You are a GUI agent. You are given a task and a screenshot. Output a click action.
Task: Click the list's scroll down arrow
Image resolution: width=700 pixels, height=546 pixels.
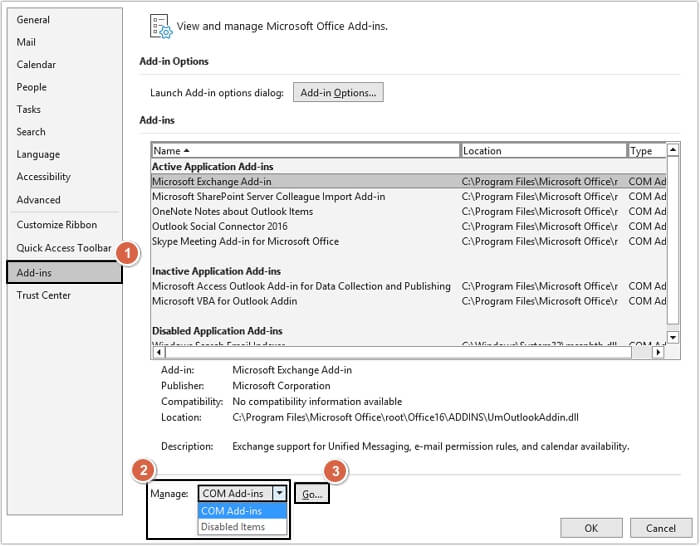[x=673, y=337]
